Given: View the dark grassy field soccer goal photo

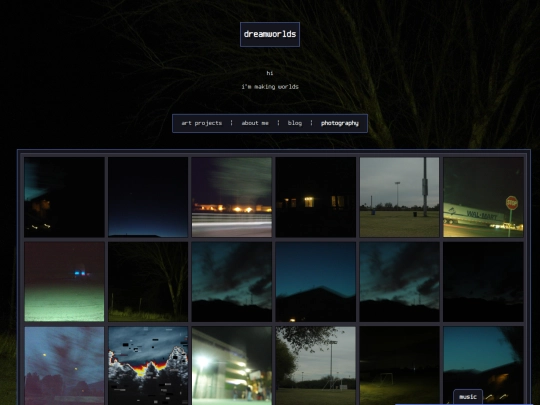Looking at the screenshot, I should 399,366.
